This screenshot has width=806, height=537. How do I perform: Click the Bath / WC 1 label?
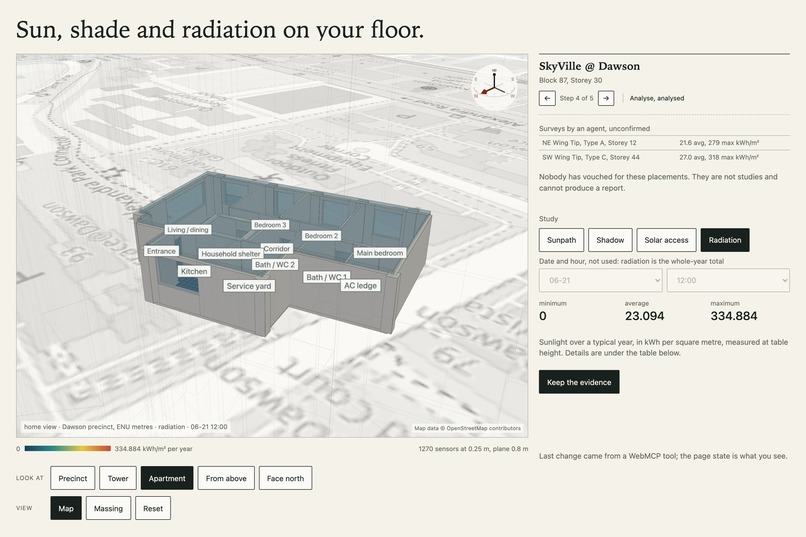coord(326,277)
